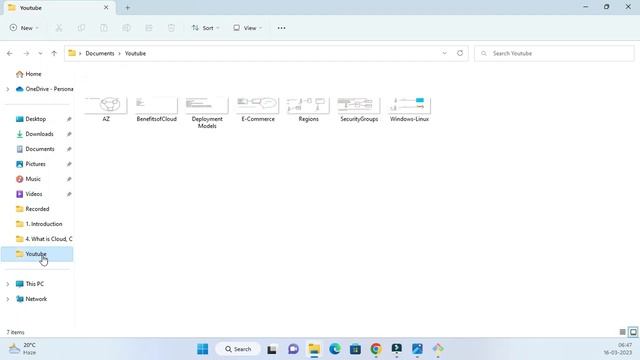Open the See more three-dots menu

point(281,28)
